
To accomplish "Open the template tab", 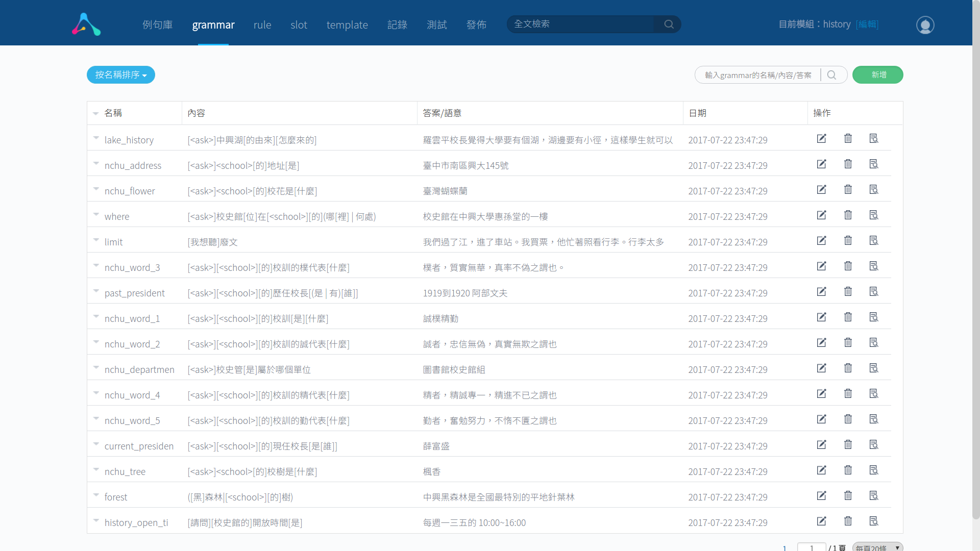I will (x=347, y=24).
